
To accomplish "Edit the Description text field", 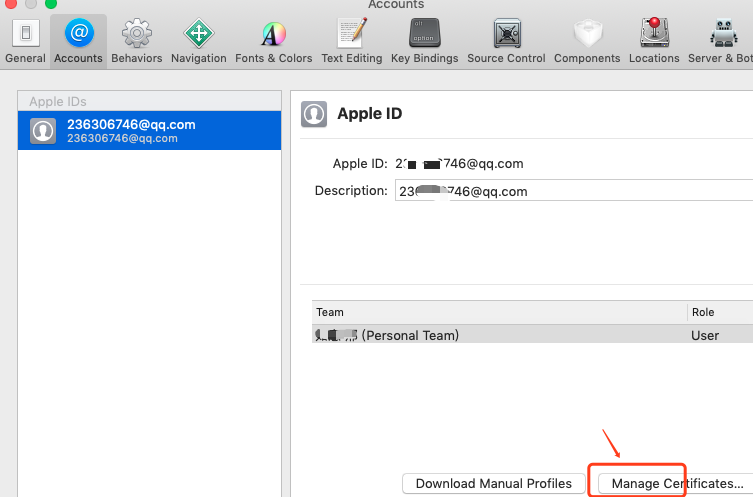I will (x=574, y=191).
